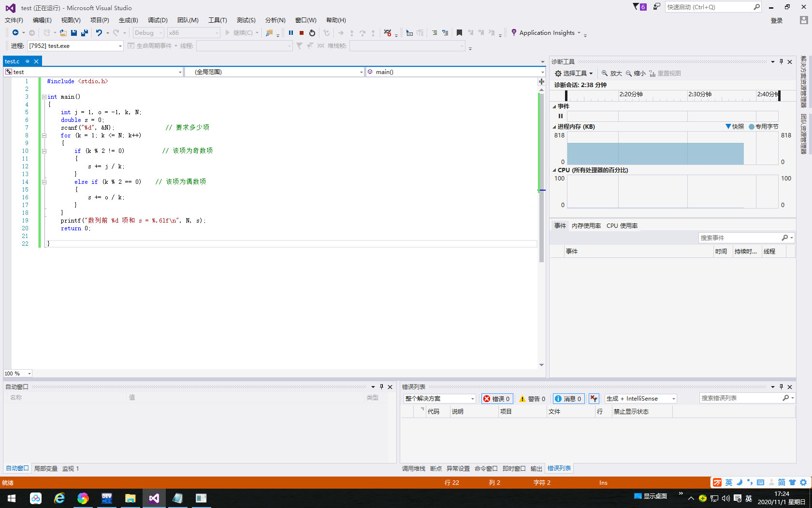The width and height of the screenshot is (812, 508).
Task: Switch to the CPU Usage (CPU 使用率) tab
Action: point(622,226)
